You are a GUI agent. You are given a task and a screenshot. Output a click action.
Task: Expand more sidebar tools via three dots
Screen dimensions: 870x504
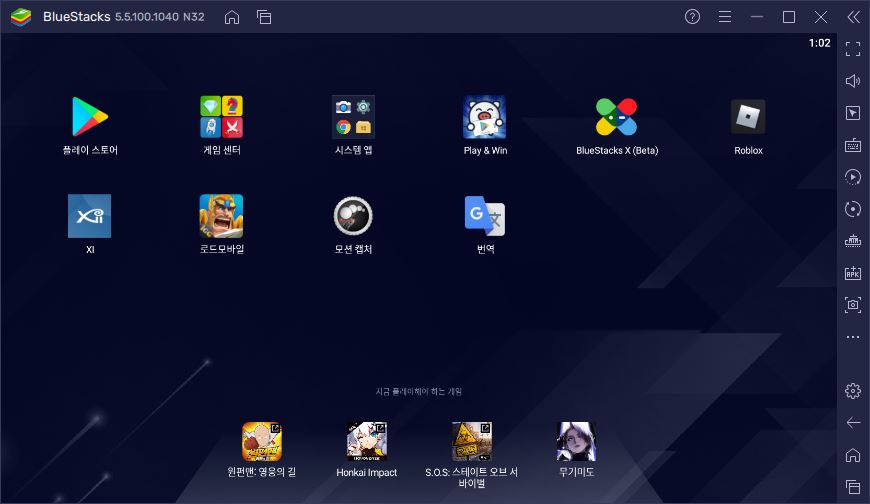(853, 337)
